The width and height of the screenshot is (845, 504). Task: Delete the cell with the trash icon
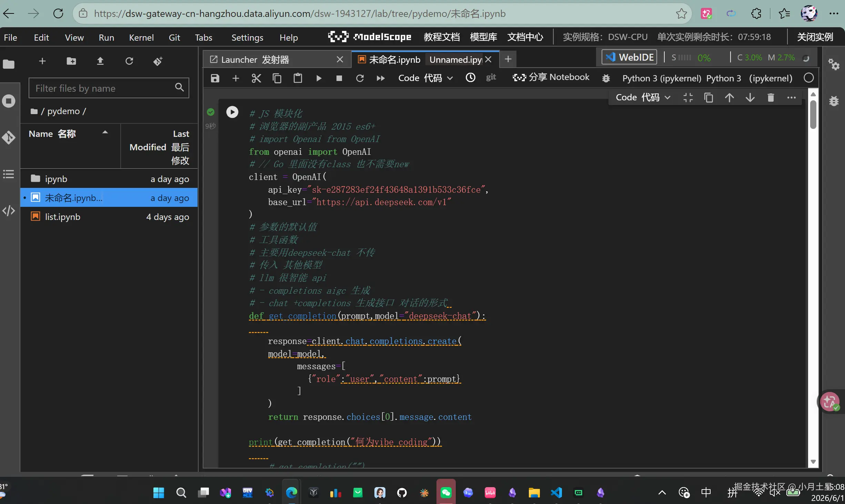coord(771,98)
